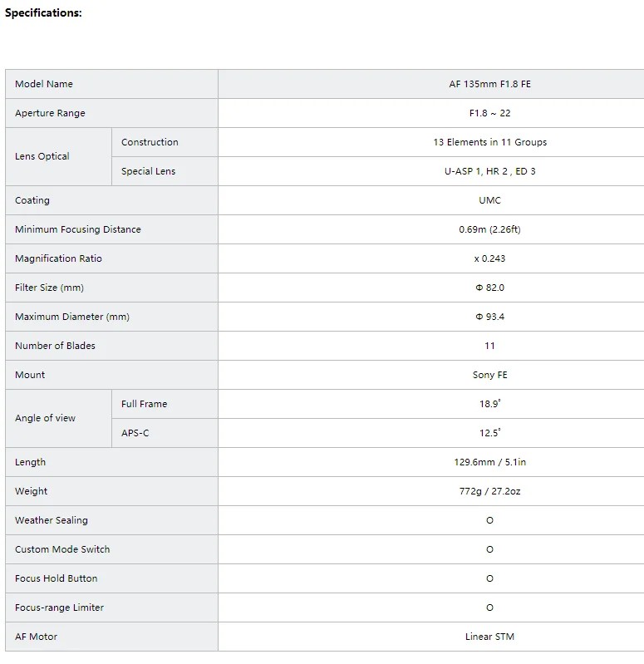The width and height of the screenshot is (644, 664).
Task: Click the Filter Size value Φ 82.0
Action: [489, 288]
